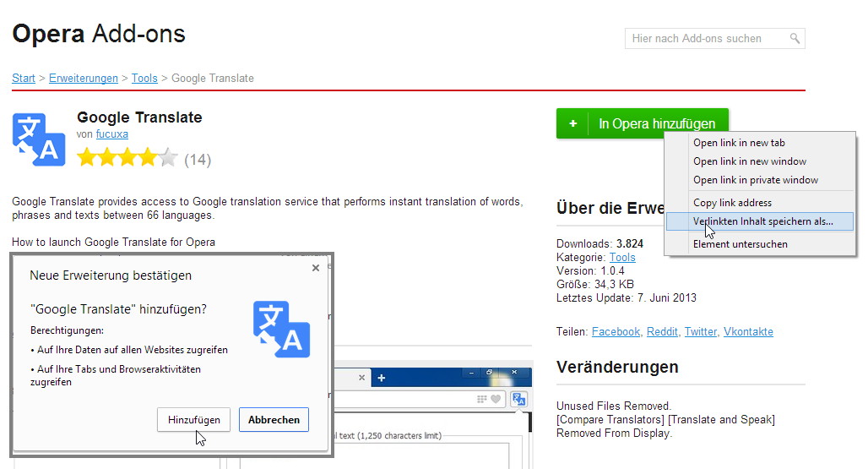Click the Downloads: 3.824 text

coord(599,243)
